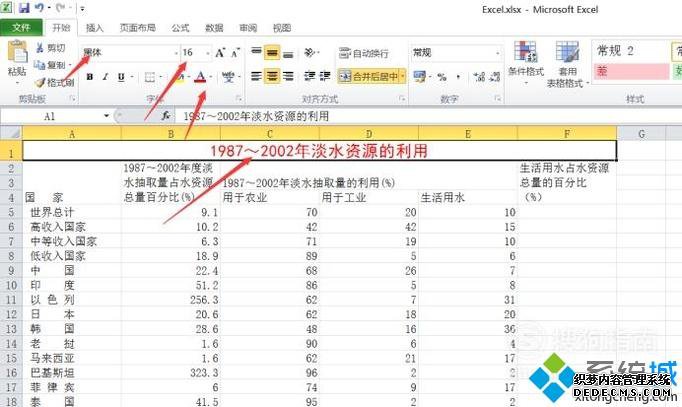The image size is (682, 407).
Task: Click the text orientation icon
Action: coord(309,53)
